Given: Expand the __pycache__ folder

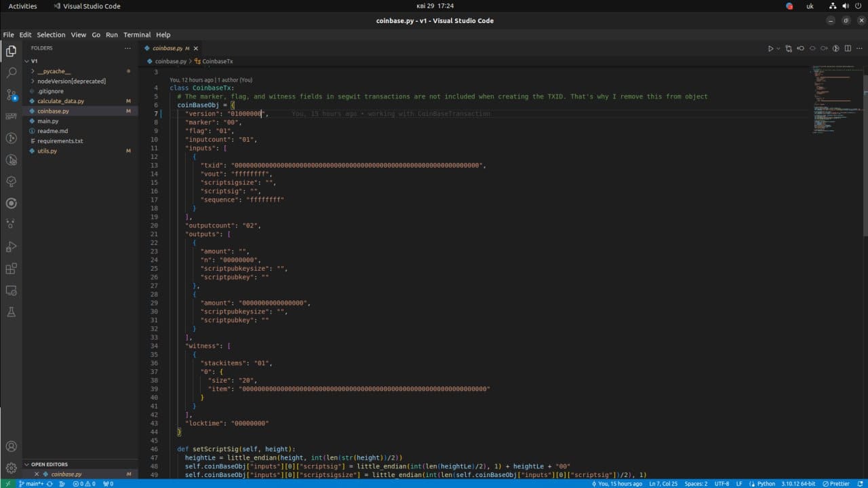Looking at the screenshot, I should [x=54, y=71].
